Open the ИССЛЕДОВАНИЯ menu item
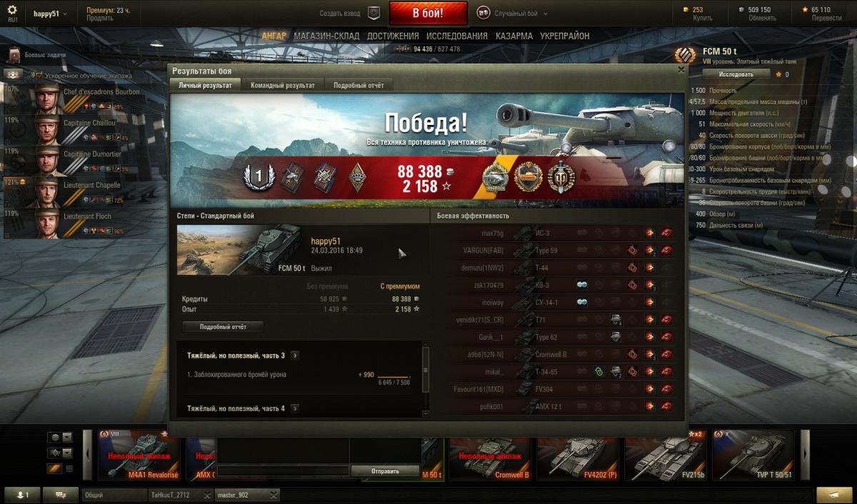The width and height of the screenshot is (857, 504). pyautogui.click(x=457, y=36)
